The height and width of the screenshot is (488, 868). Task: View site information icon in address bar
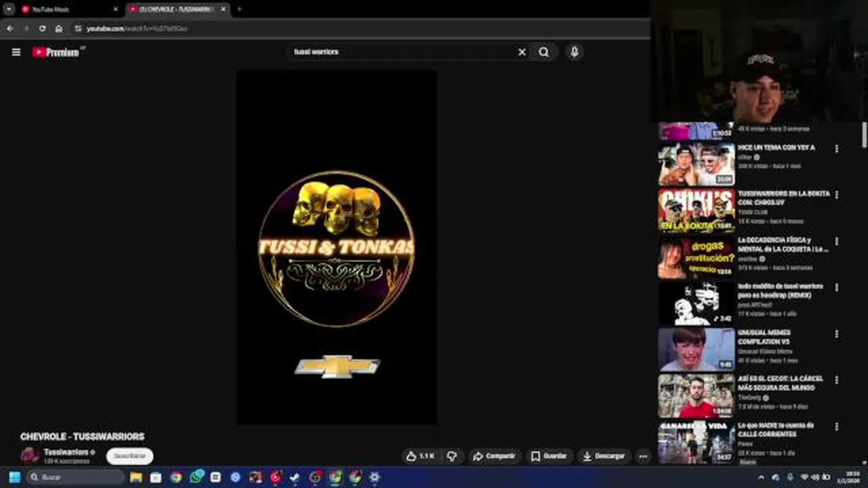tap(79, 28)
